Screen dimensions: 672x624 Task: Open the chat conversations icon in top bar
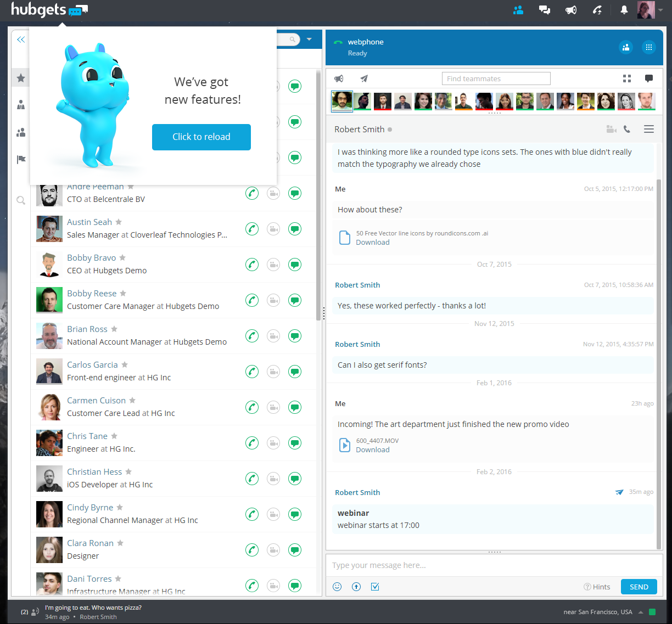pos(545,10)
